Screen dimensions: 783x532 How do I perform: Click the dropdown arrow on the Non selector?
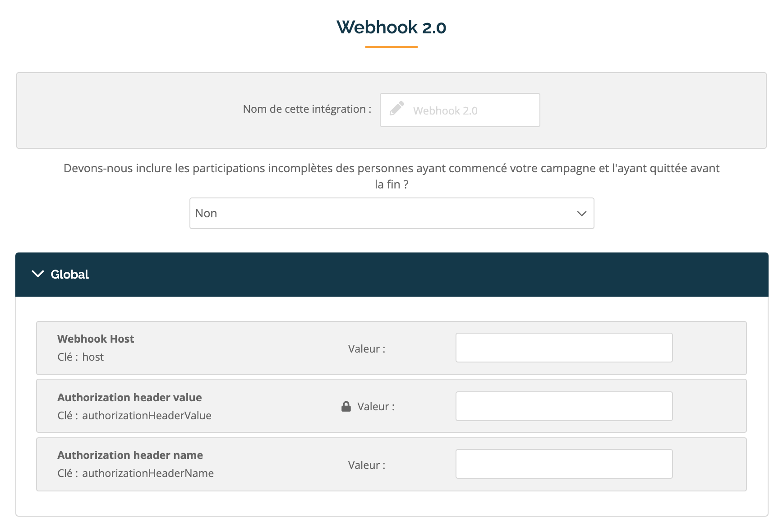581,213
